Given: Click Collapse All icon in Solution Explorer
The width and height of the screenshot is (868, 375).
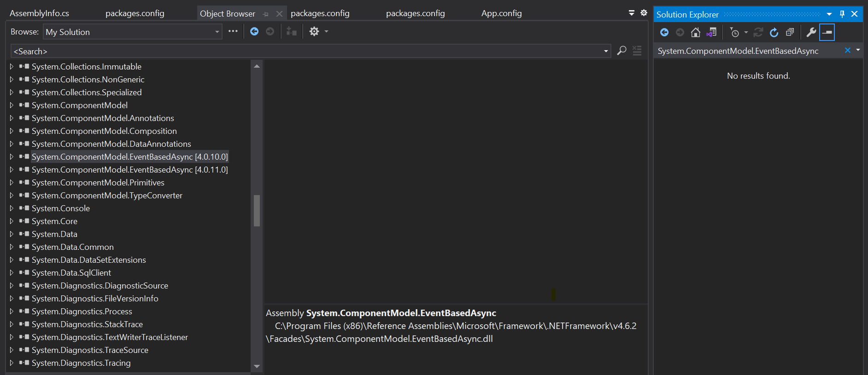Looking at the screenshot, I should pyautogui.click(x=790, y=32).
